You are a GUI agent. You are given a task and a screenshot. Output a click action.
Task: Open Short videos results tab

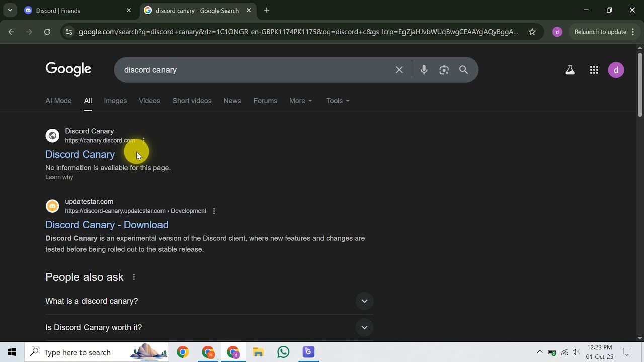[192, 101]
